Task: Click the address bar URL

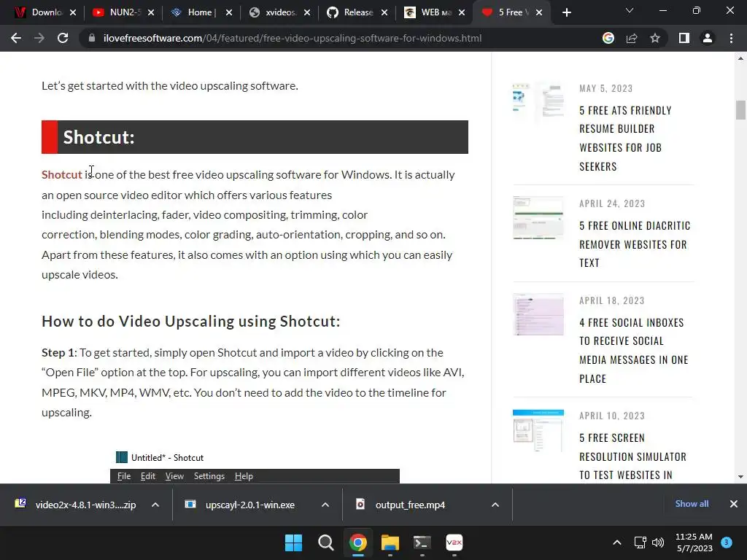Action: coord(293,38)
